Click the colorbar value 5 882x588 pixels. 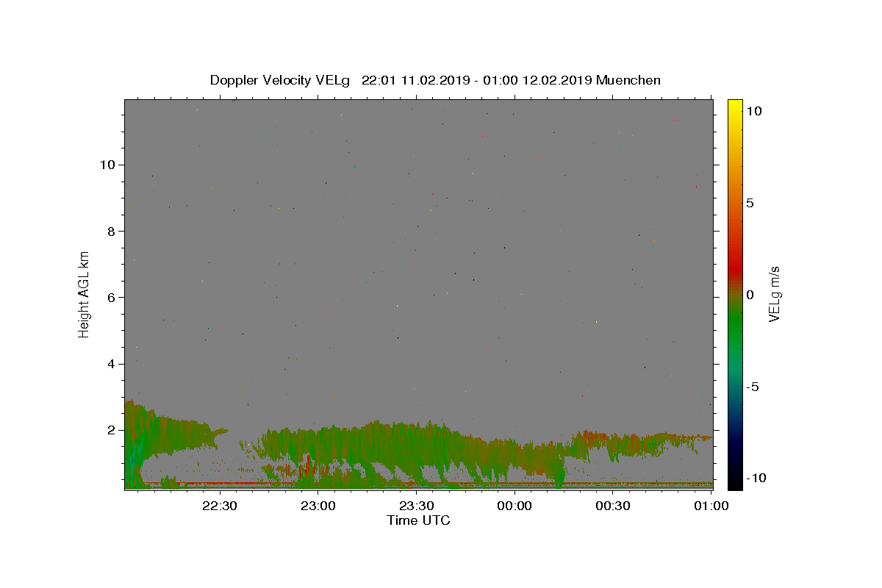(750, 203)
